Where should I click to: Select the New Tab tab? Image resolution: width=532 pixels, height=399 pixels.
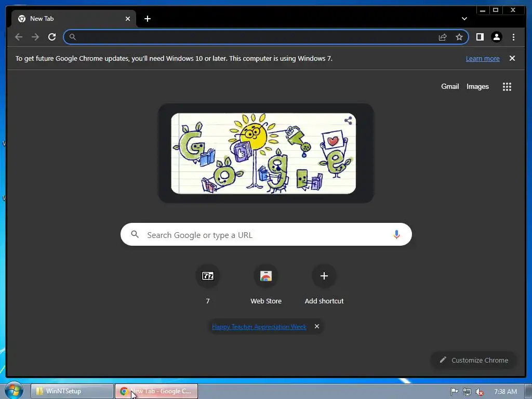tap(74, 19)
